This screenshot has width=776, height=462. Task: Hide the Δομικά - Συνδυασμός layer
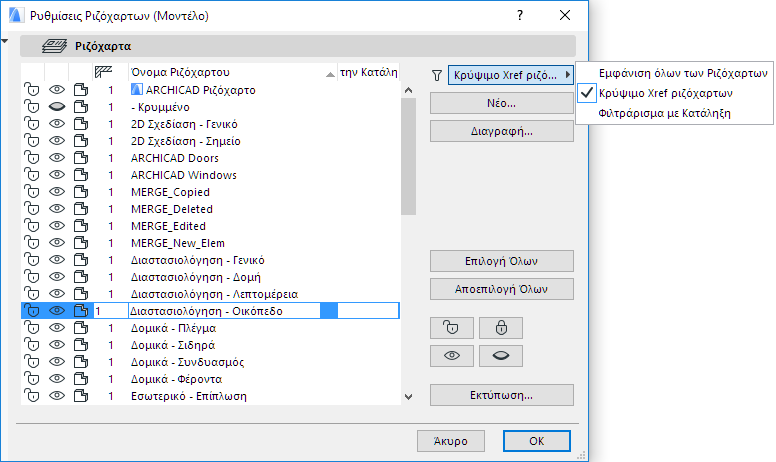pyautogui.click(x=57, y=362)
